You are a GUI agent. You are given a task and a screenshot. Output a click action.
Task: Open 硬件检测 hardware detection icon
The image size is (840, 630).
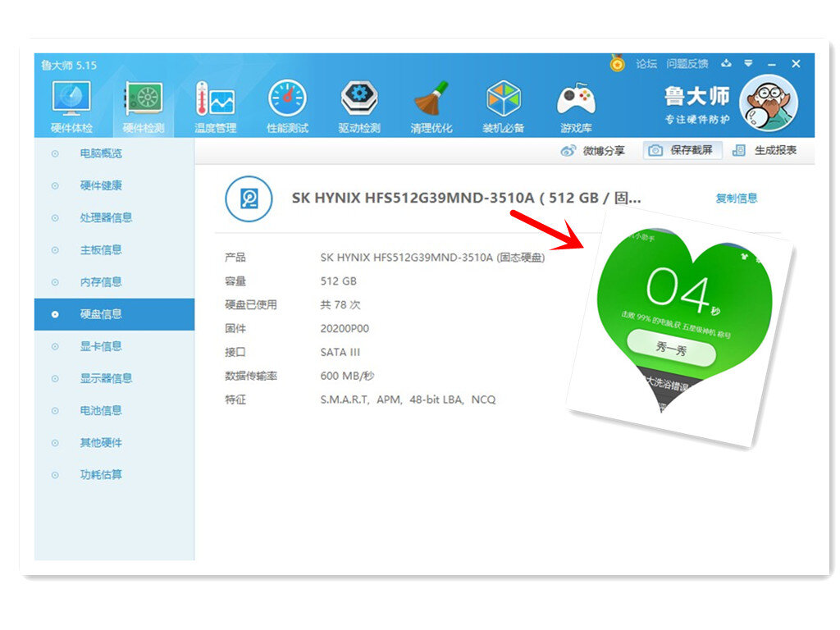(x=144, y=98)
